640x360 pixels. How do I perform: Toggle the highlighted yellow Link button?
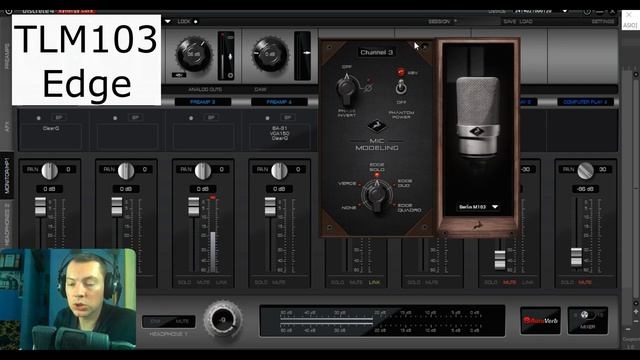coord(374,282)
